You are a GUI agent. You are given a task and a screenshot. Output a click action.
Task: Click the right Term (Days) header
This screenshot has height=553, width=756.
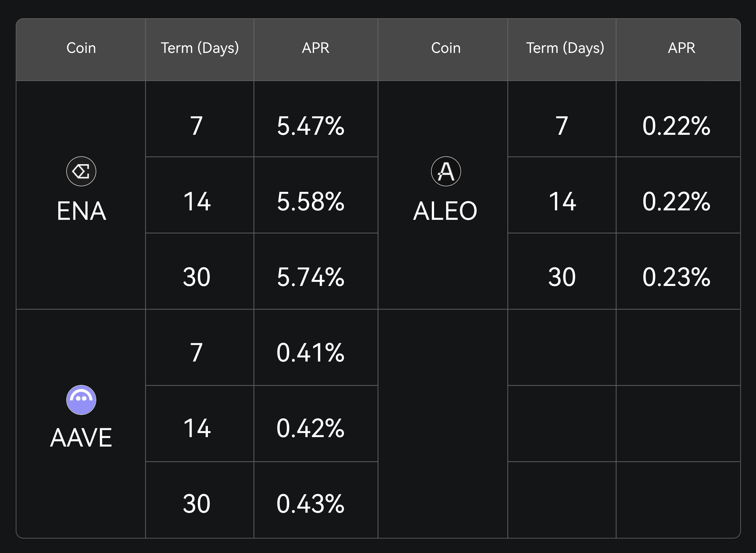click(x=565, y=48)
